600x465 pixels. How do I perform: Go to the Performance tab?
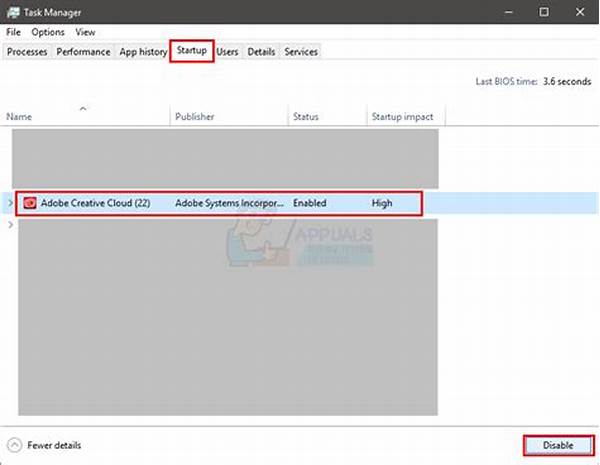point(83,51)
